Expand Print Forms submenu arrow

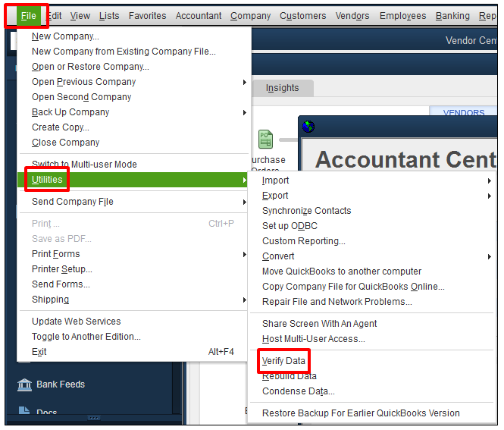[x=245, y=254]
